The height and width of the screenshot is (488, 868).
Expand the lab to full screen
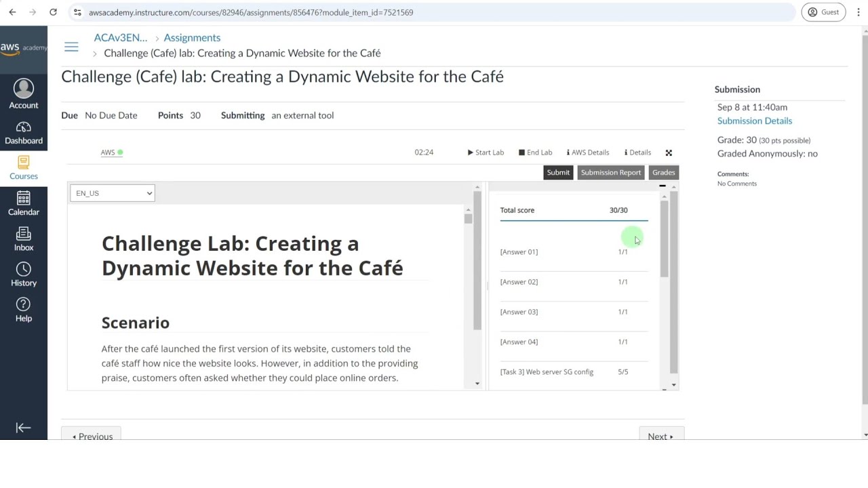point(669,152)
